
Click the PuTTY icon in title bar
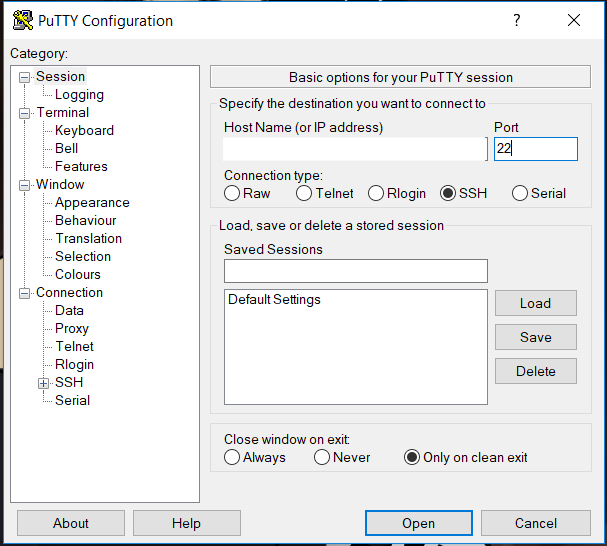click(22, 21)
